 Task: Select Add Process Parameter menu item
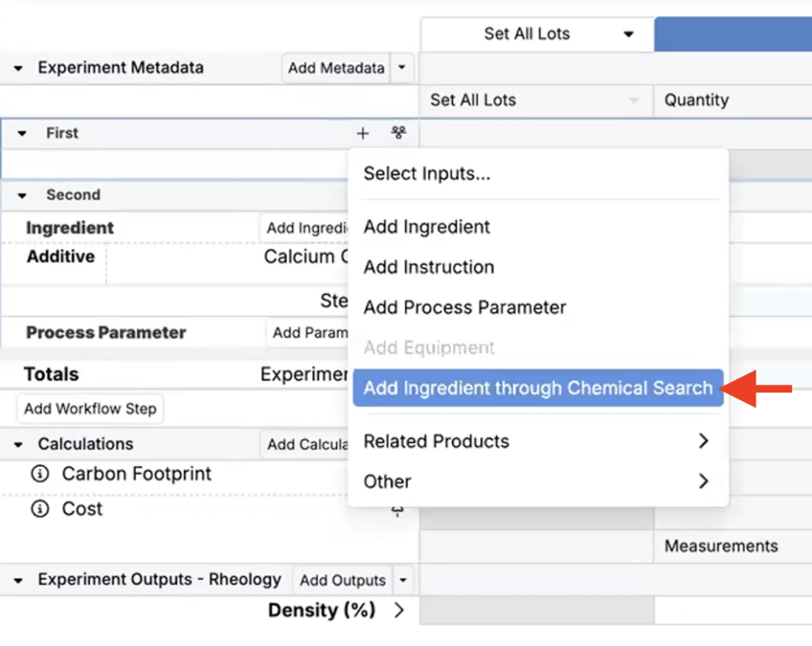[465, 308]
